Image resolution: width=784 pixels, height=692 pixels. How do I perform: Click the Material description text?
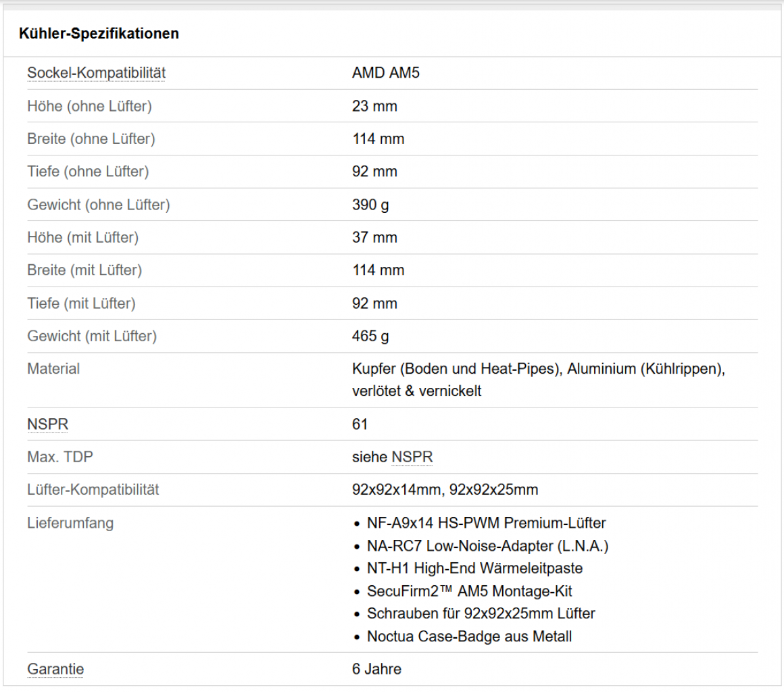[x=539, y=380]
